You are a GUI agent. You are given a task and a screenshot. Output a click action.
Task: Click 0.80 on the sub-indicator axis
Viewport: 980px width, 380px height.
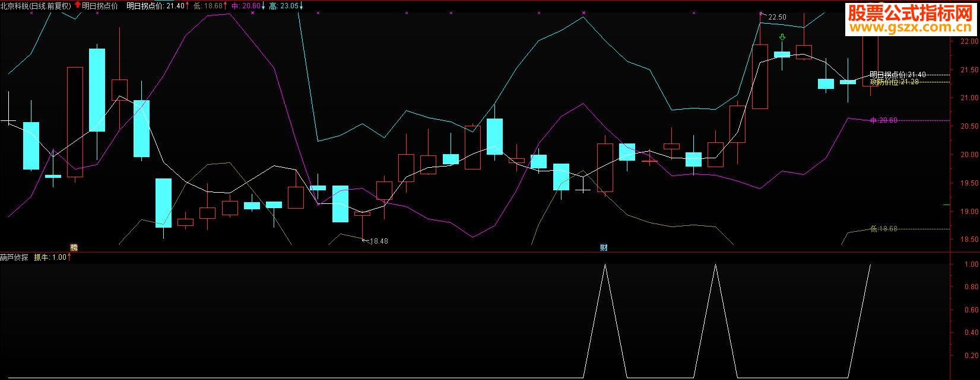click(x=972, y=288)
